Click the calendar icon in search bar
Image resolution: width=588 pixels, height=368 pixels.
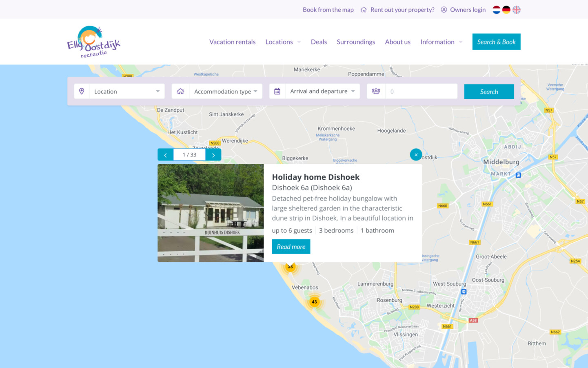[277, 91]
